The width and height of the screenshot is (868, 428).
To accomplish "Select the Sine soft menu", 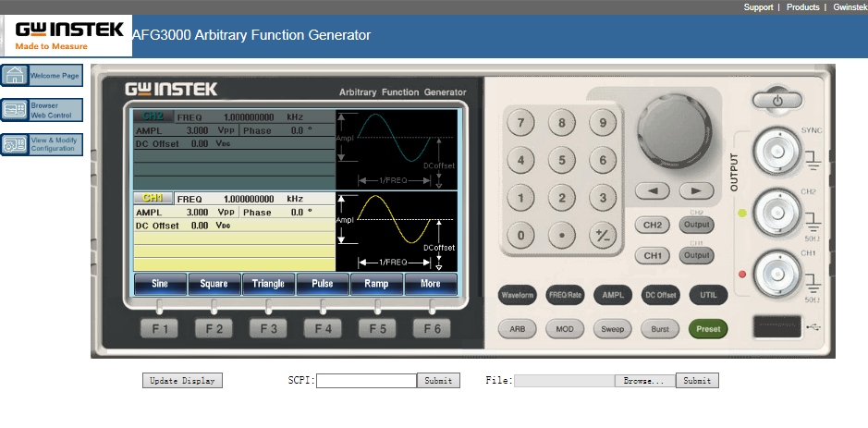I will pyautogui.click(x=160, y=284).
